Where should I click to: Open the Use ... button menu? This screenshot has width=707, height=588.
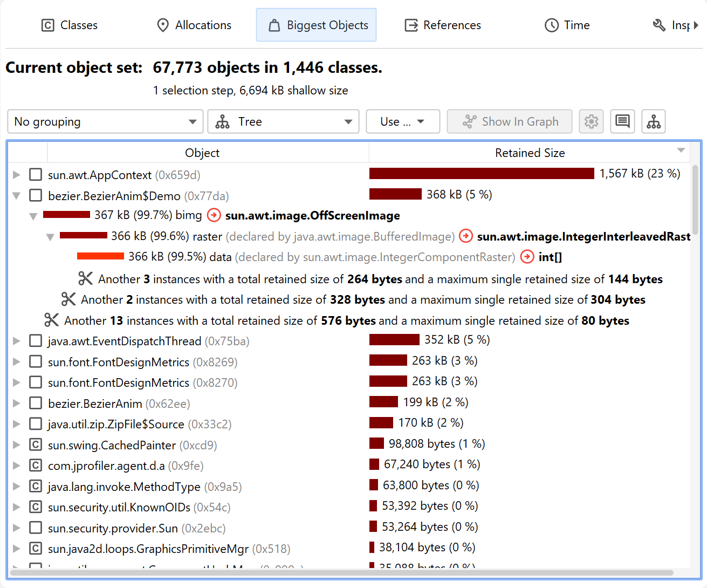402,121
